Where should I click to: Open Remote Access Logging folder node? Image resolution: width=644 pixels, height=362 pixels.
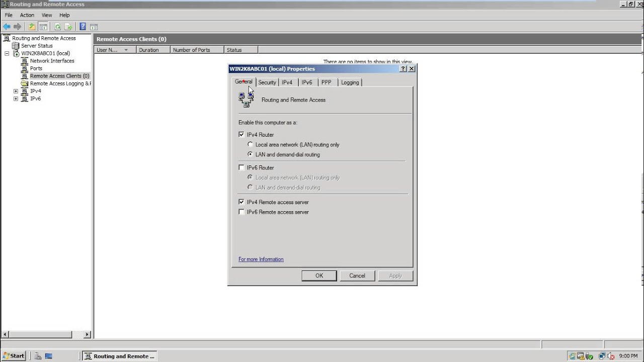click(60, 83)
